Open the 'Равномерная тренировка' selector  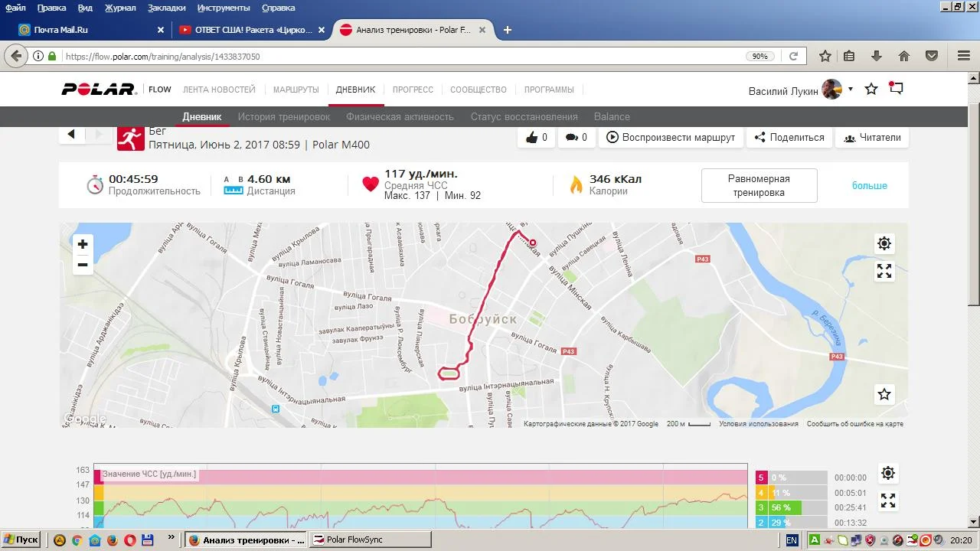pyautogui.click(x=759, y=186)
